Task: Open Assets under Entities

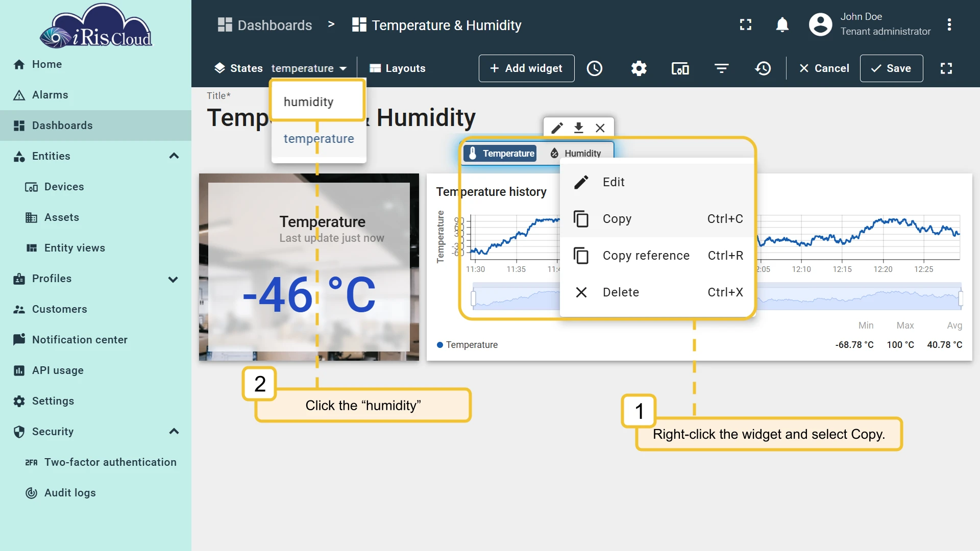Action: click(x=95, y=217)
